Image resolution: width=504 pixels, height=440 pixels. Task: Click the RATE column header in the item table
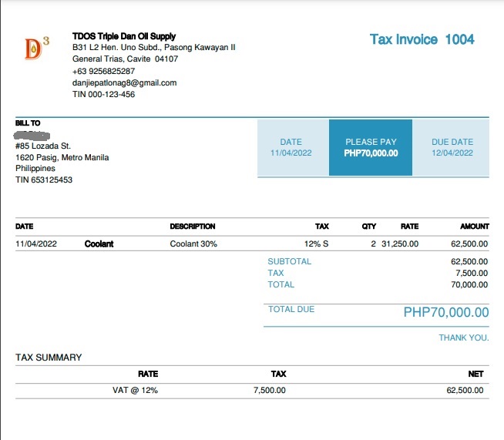click(409, 227)
